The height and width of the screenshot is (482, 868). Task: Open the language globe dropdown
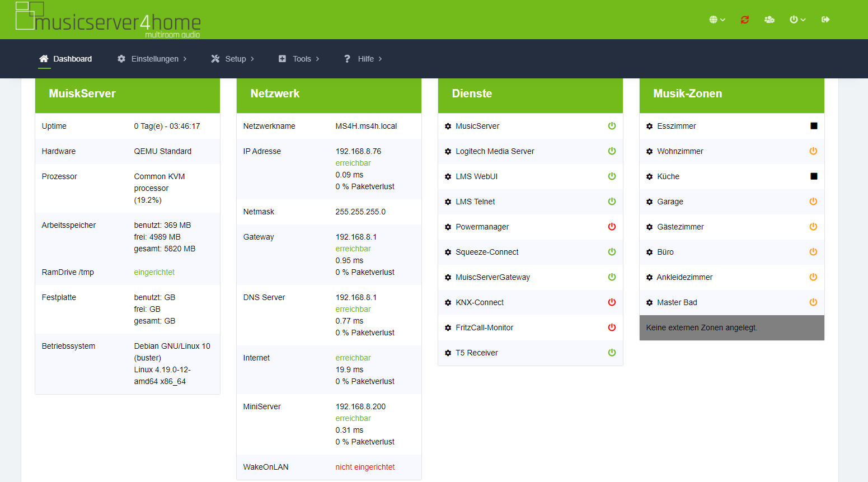coord(717,20)
